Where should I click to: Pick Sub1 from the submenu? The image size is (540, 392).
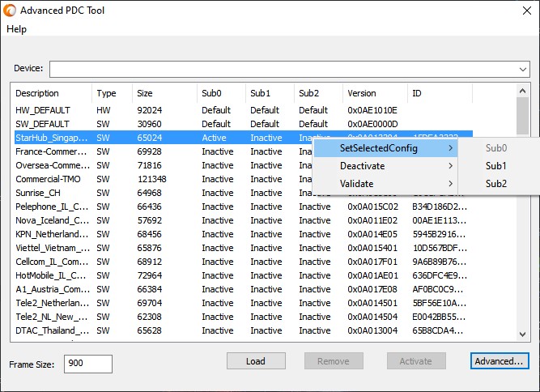click(x=495, y=166)
